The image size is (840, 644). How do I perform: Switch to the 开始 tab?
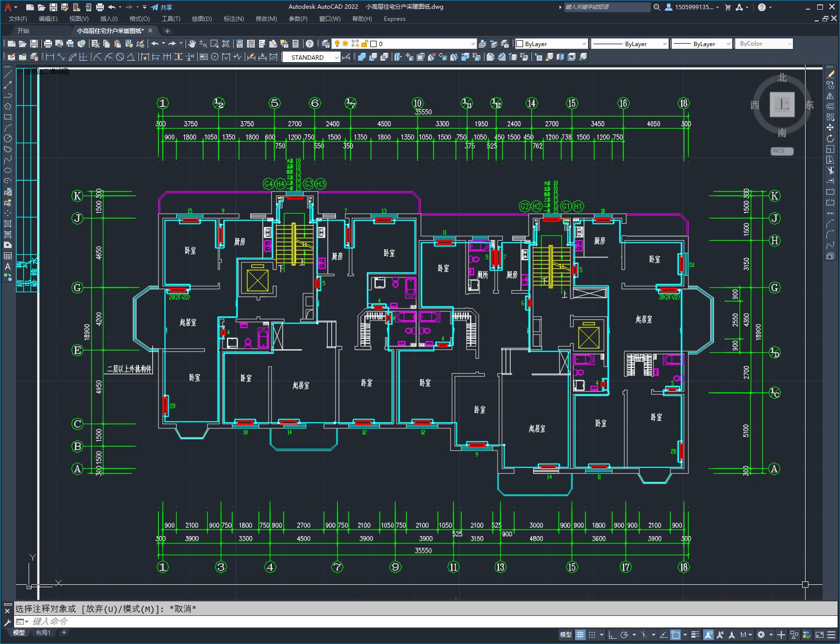23,31
